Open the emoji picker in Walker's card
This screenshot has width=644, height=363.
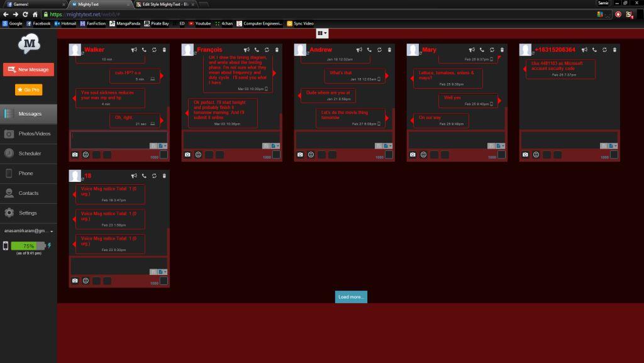tap(86, 155)
